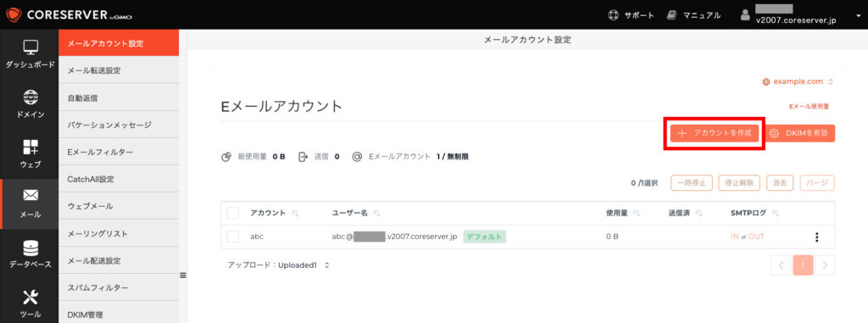Screen dimensions: 868x323
Task: Open the マニュアル manual link
Action: (701, 15)
